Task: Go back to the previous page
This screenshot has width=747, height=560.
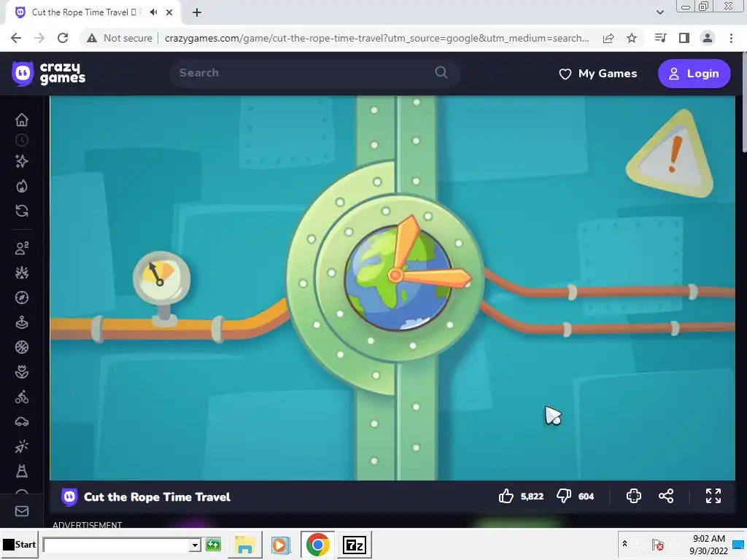Action: click(x=16, y=38)
